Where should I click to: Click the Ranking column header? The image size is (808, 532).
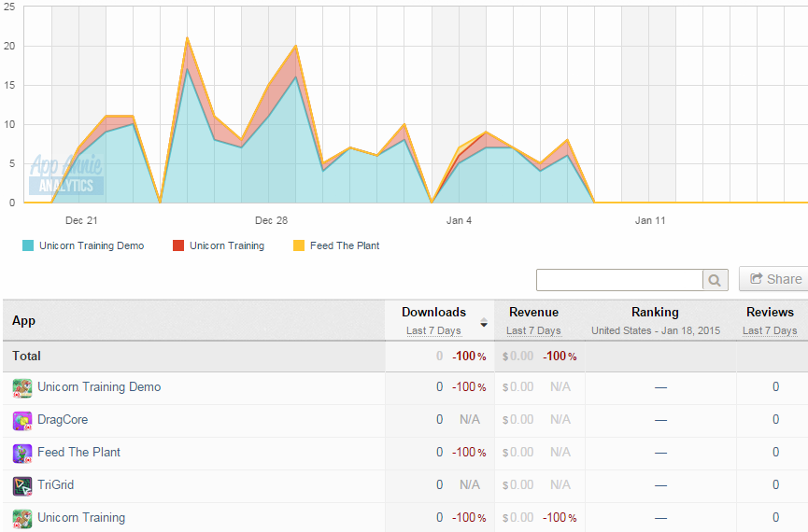pos(655,312)
